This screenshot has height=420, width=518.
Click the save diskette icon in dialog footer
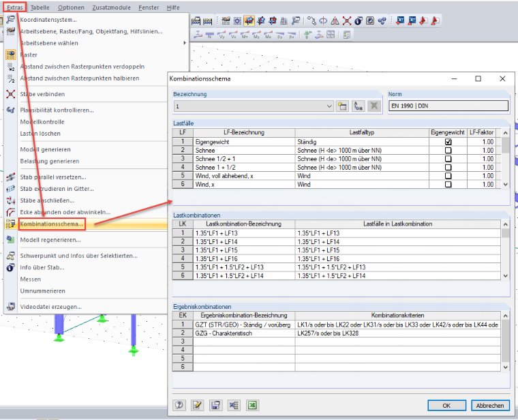(x=215, y=405)
